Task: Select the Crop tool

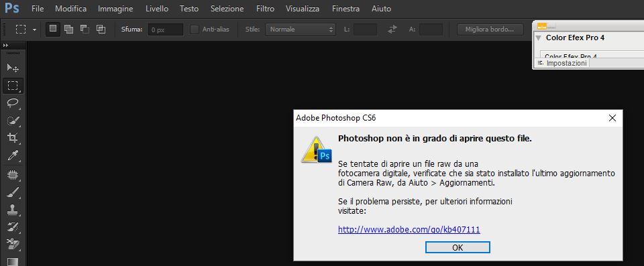Action: pyautogui.click(x=13, y=138)
